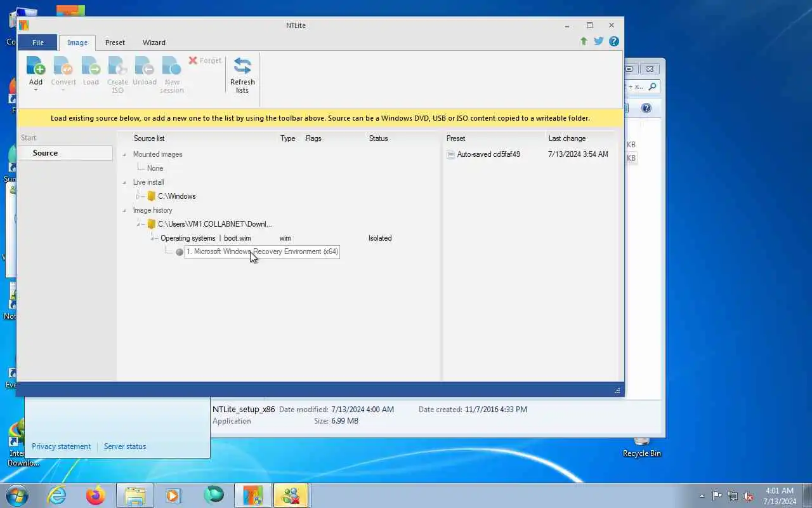
Task: Click the NTLite taskbar button
Action: click(x=252, y=495)
